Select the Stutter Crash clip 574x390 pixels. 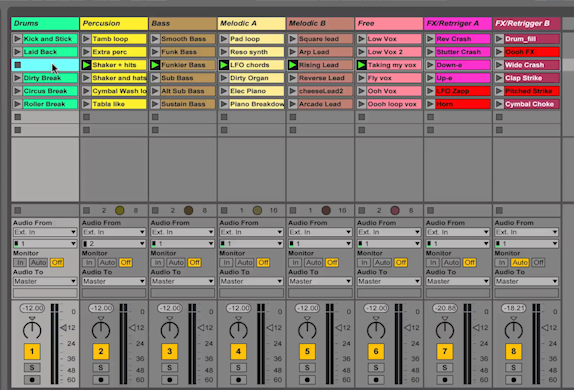coord(463,52)
